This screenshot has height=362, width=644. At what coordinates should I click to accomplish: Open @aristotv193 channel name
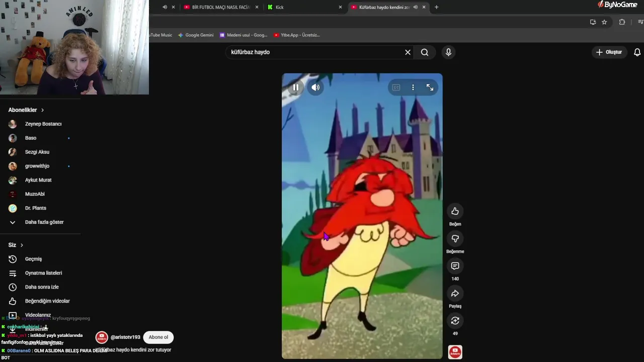click(125, 337)
